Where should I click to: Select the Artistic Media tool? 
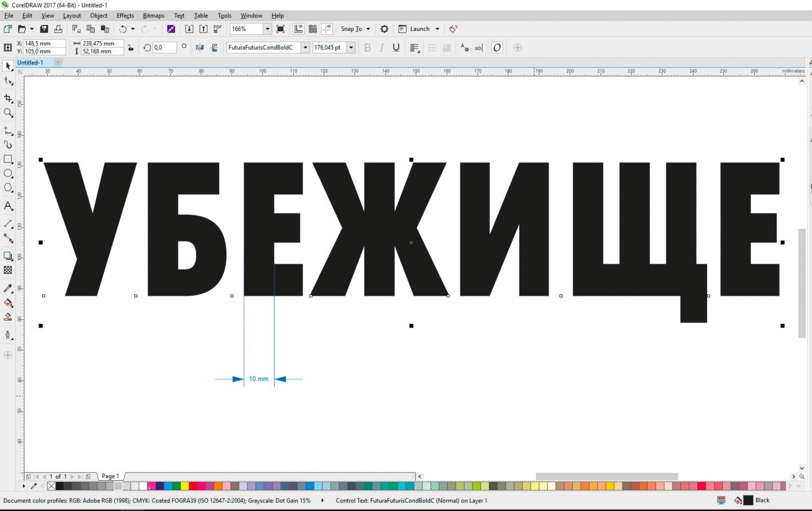tap(8, 145)
